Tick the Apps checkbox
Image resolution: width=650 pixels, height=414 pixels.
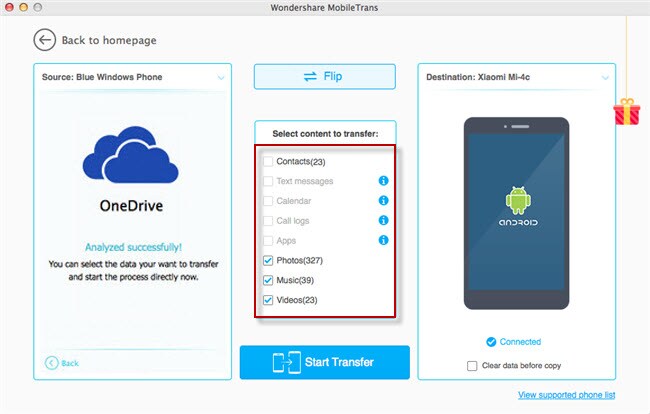[x=268, y=241]
